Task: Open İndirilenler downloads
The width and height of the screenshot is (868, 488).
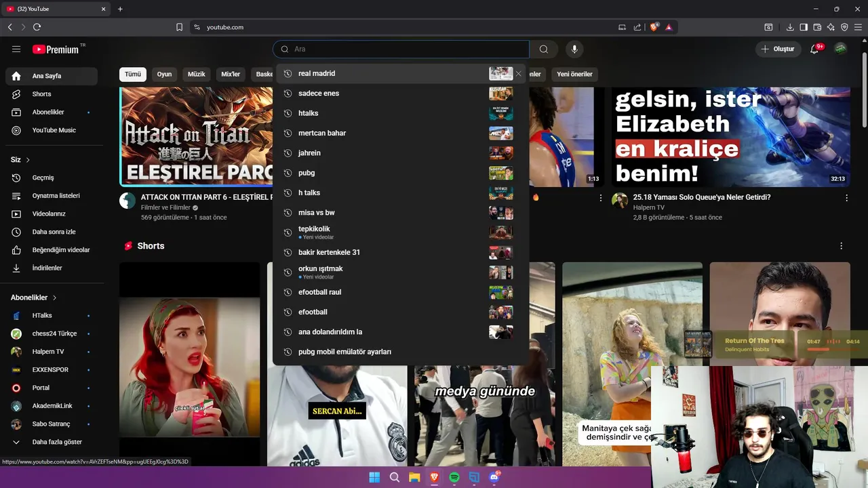Action: point(52,268)
